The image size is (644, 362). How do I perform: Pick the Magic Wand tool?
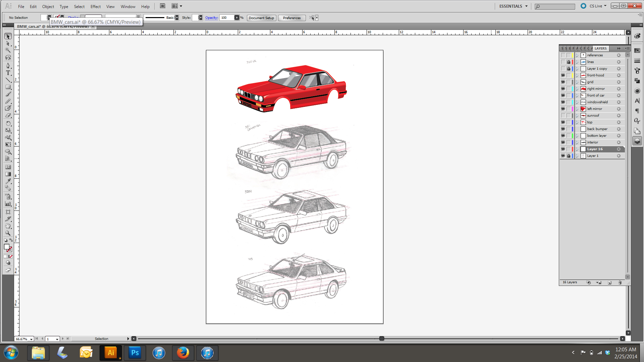8,50
